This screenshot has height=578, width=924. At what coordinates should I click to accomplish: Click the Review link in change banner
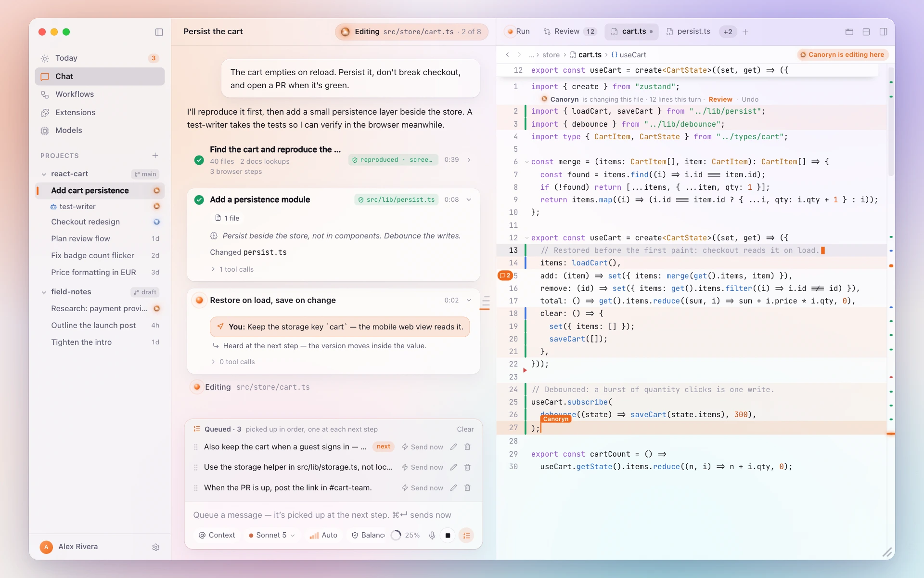tap(720, 100)
